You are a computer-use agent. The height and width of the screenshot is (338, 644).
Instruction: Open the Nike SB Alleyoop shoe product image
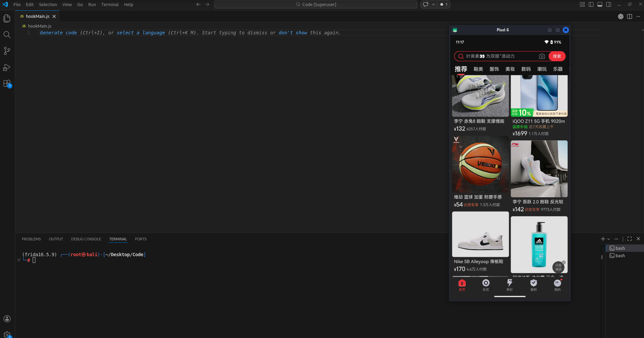(x=481, y=234)
